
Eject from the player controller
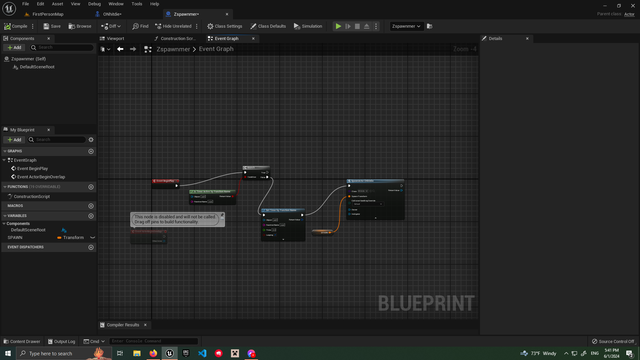pos(367,26)
